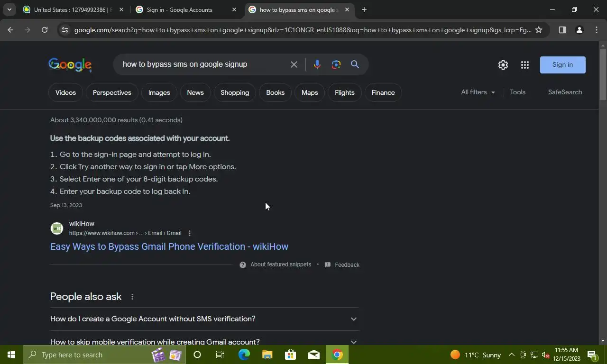The image size is (607, 364).
Task: Open People also ask options menu
Action: pos(132,297)
